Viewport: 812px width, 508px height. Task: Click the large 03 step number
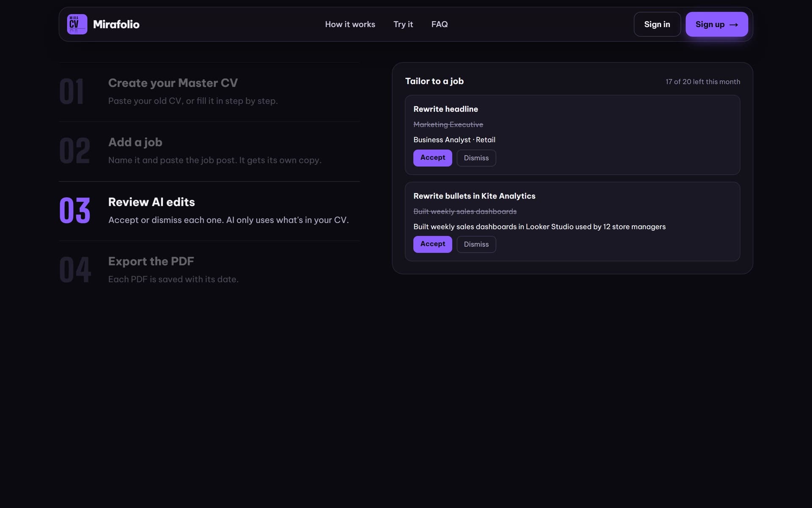pyautogui.click(x=75, y=210)
